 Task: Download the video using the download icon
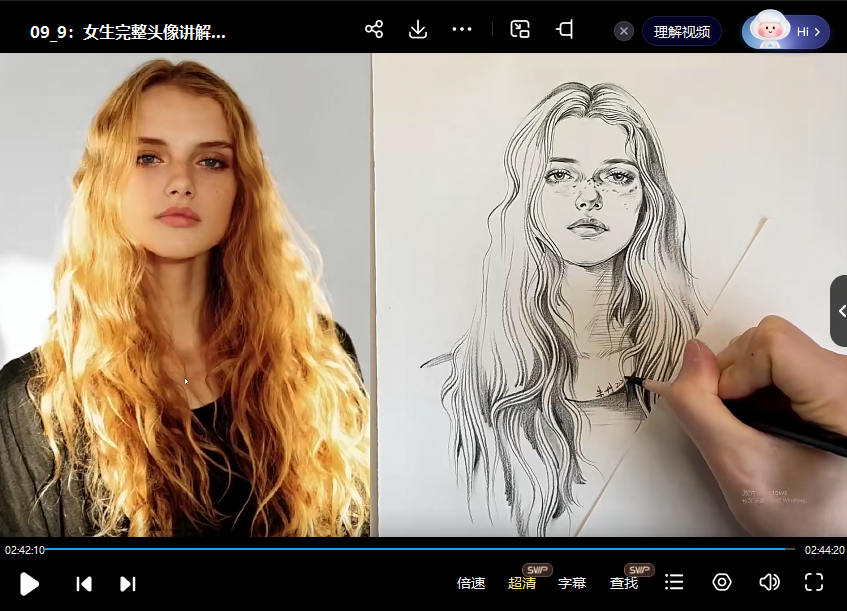tap(418, 29)
